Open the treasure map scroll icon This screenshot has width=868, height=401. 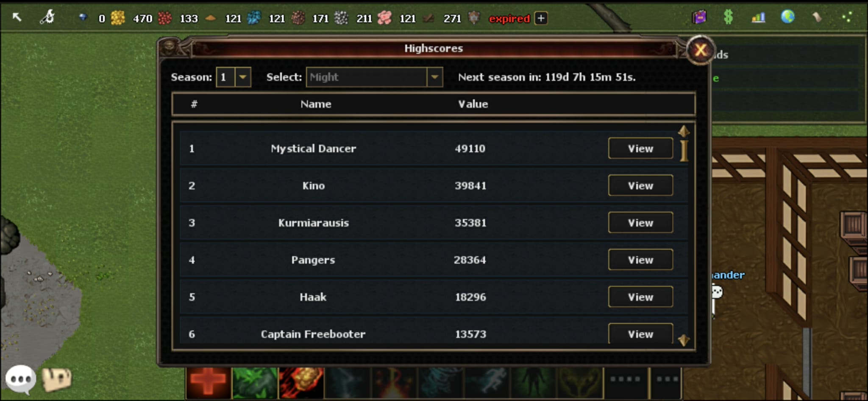57,379
